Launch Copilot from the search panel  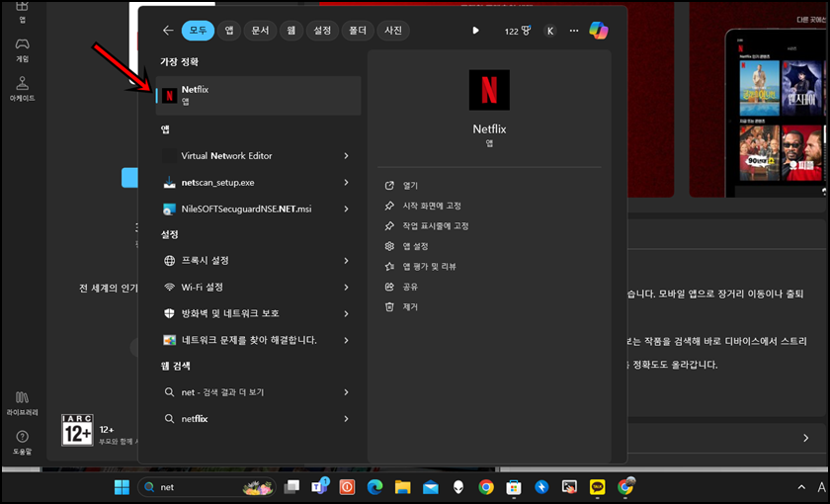(599, 31)
